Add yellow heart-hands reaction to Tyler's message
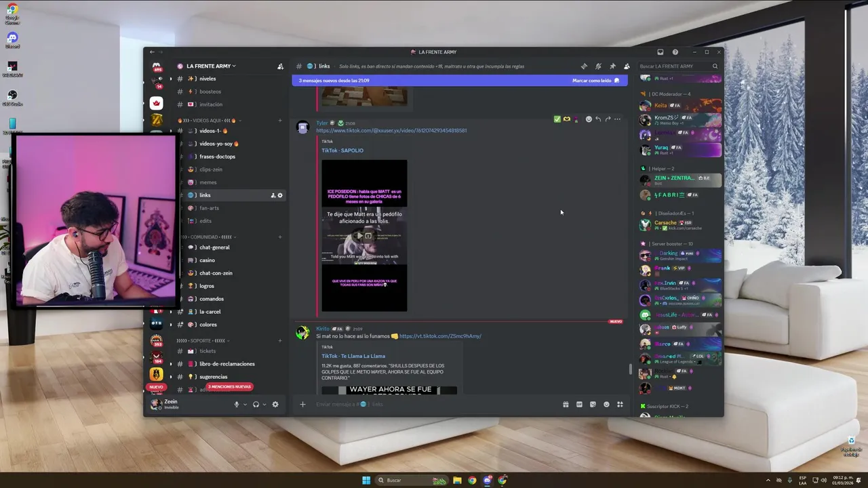 [x=567, y=119]
